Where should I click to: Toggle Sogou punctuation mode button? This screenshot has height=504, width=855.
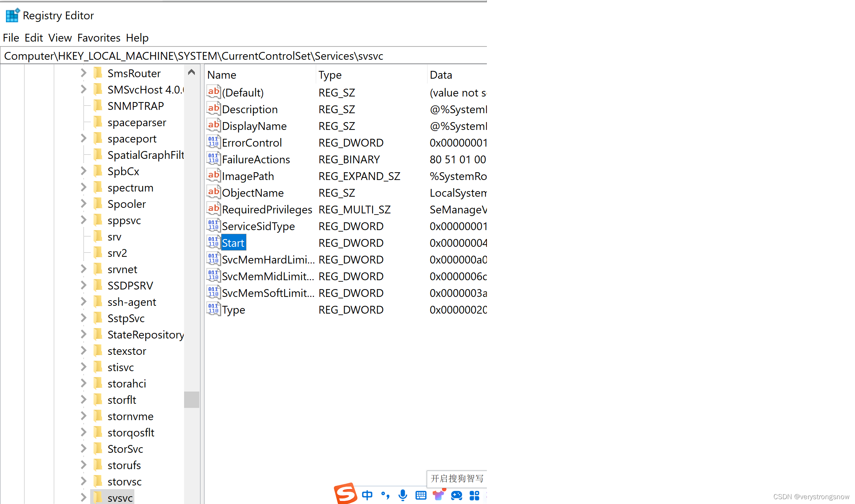(385, 495)
